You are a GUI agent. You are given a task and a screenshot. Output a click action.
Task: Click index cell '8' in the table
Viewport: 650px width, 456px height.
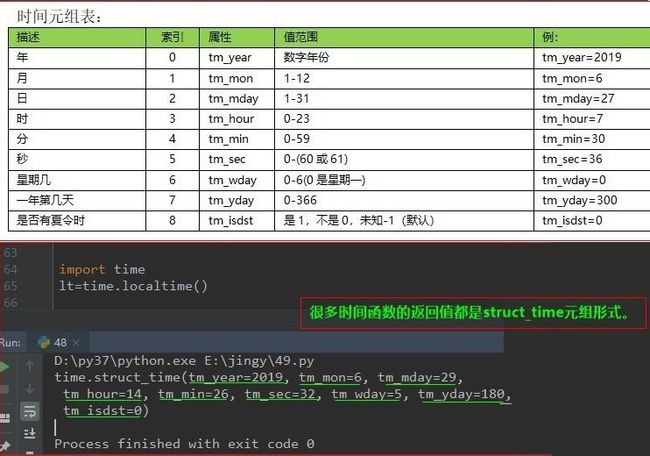pyautogui.click(x=172, y=221)
